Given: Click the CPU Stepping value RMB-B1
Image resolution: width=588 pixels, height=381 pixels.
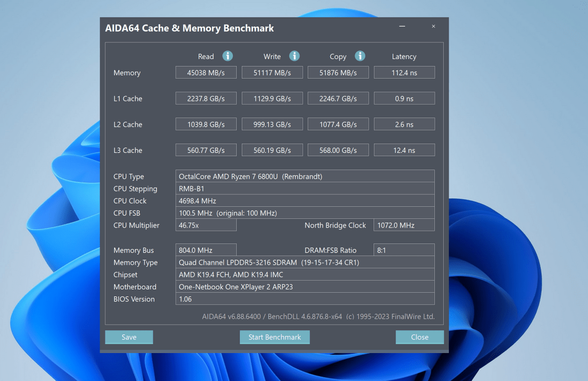Looking at the screenshot, I should click(305, 188).
